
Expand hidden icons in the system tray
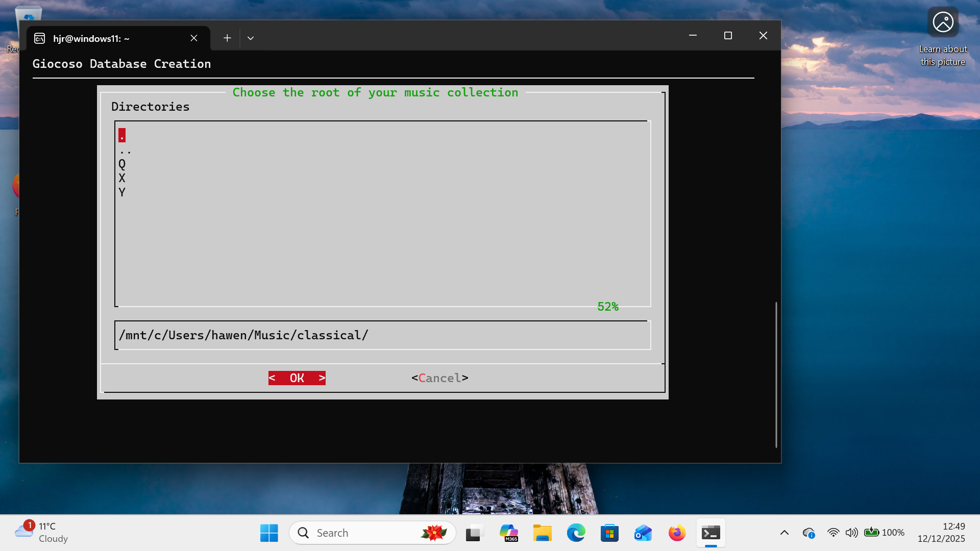click(x=785, y=532)
